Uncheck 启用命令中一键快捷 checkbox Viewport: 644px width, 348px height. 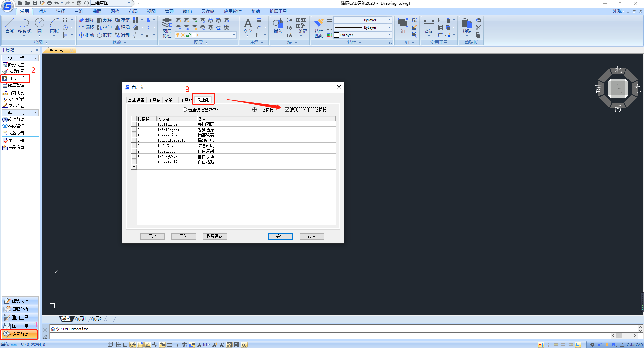pyautogui.click(x=287, y=110)
